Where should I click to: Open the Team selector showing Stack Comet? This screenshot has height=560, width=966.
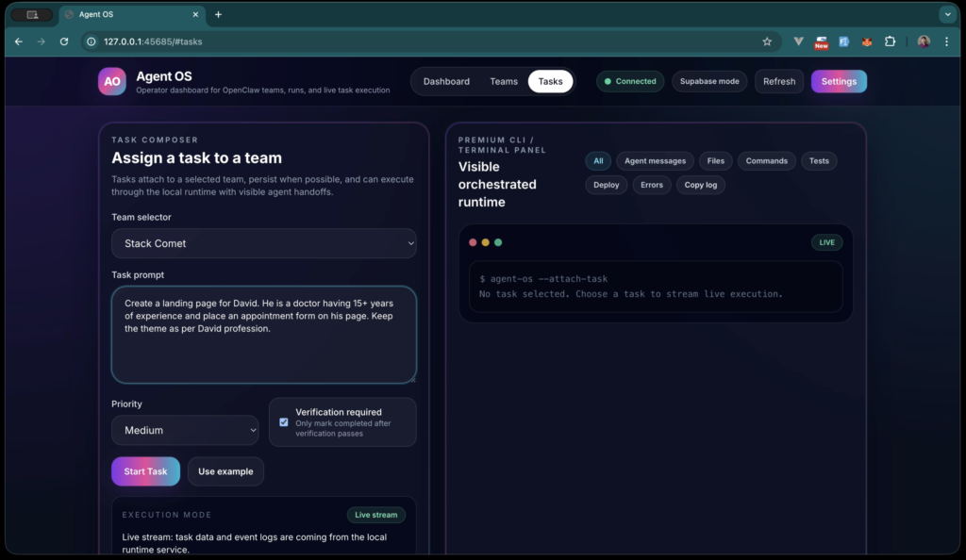pyautogui.click(x=263, y=243)
